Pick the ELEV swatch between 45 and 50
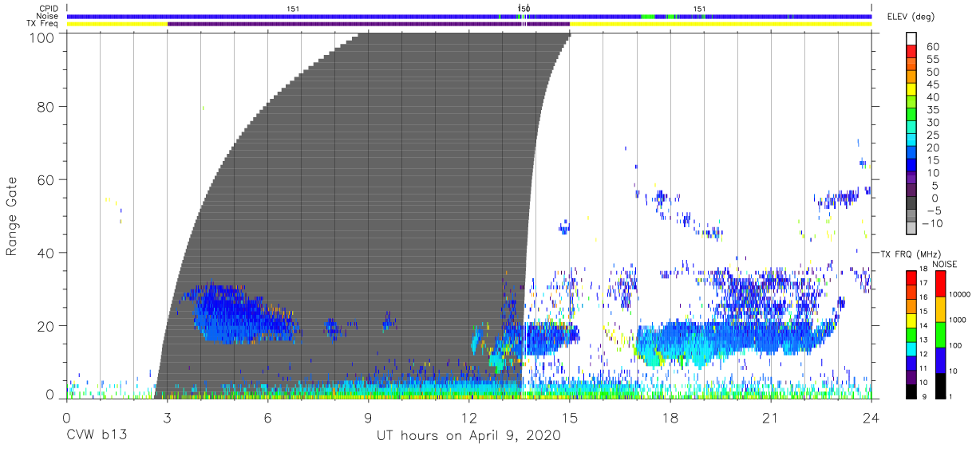Viewport: 980px width, 452px height. click(x=911, y=78)
